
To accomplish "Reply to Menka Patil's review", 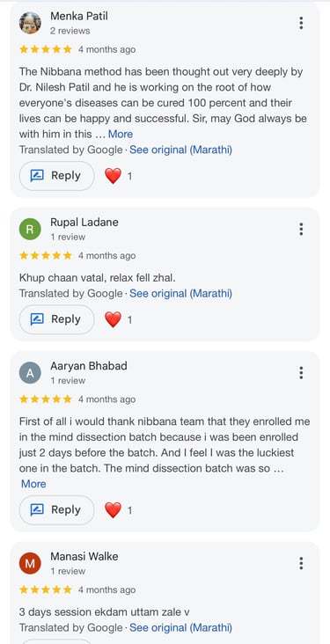I will coord(56,176).
